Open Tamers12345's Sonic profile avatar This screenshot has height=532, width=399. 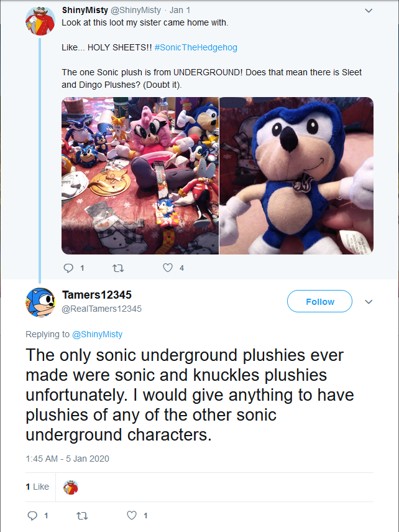(40, 302)
